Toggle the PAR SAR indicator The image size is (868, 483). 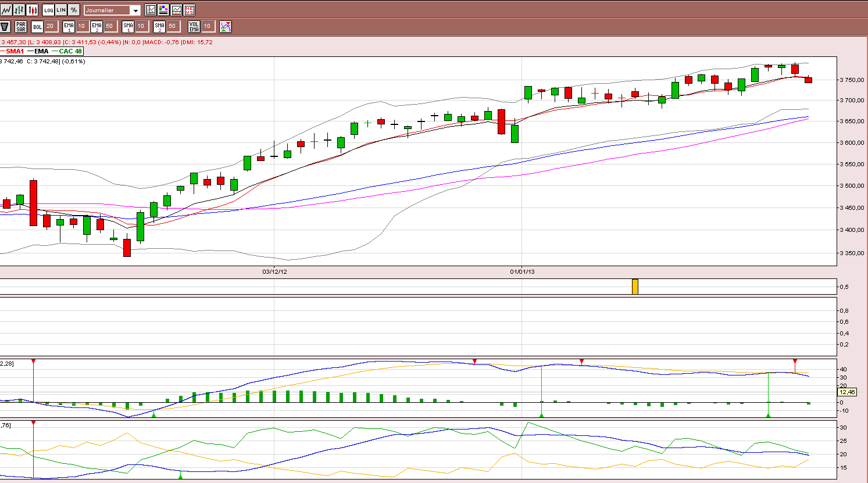[21, 27]
